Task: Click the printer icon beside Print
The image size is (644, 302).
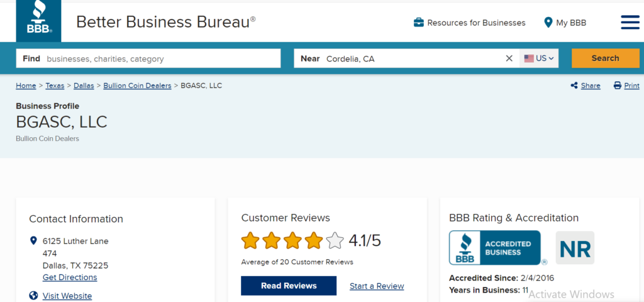Action: [618, 86]
